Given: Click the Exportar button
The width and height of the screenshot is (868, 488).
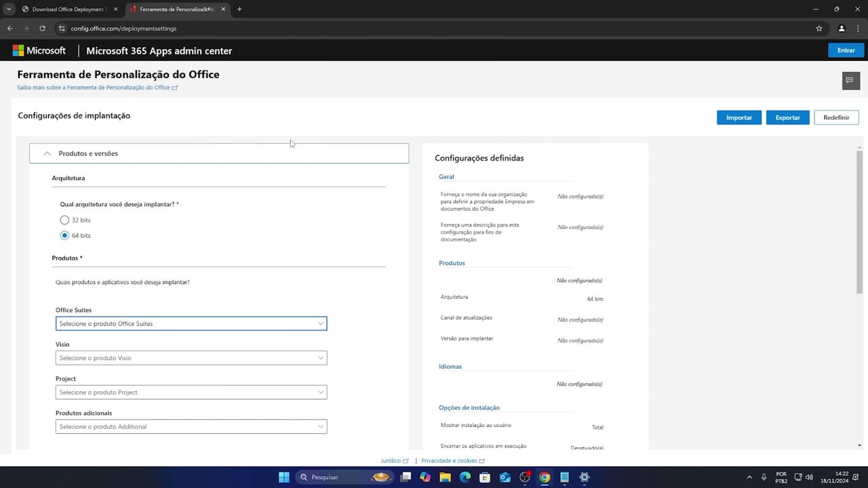Looking at the screenshot, I should (787, 117).
